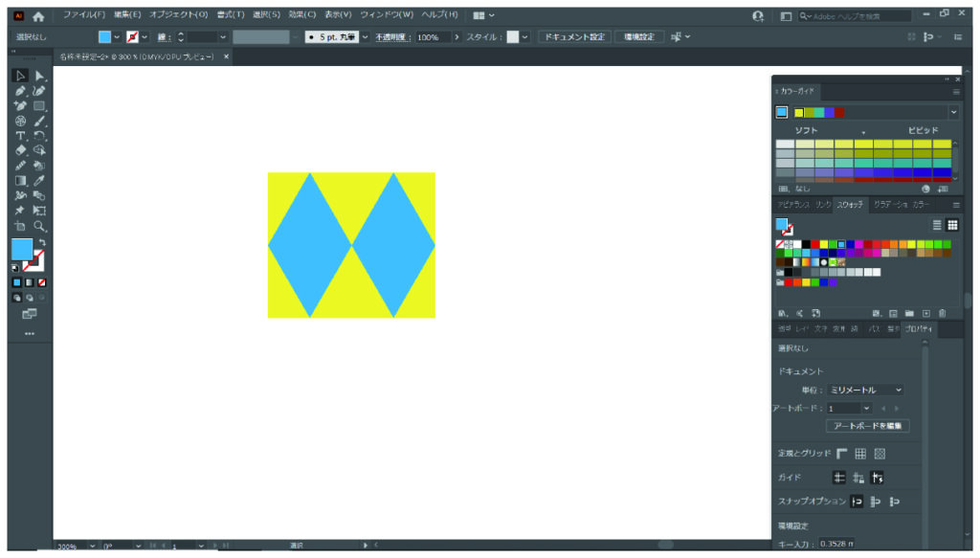Click the Adobe help search field

coord(855,16)
